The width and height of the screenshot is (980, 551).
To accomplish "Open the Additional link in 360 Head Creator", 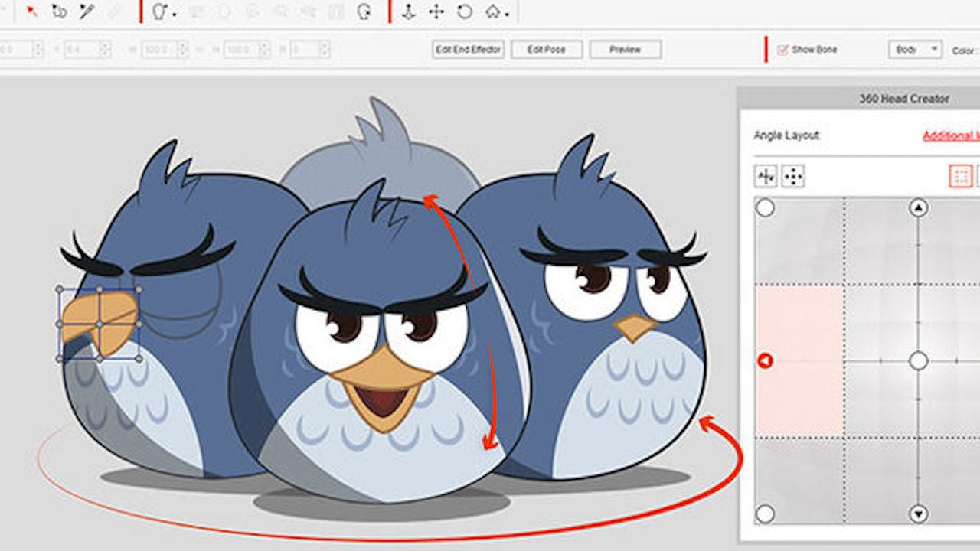I will [951, 136].
